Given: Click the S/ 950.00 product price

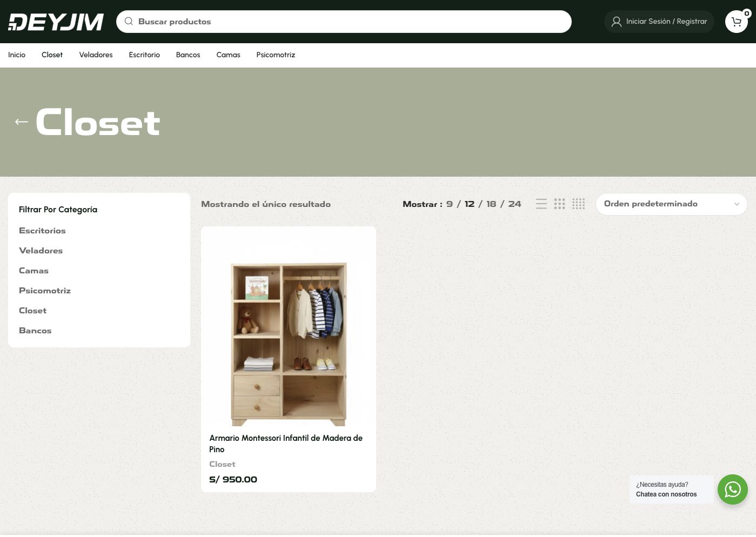Looking at the screenshot, I should pos(233,480).
